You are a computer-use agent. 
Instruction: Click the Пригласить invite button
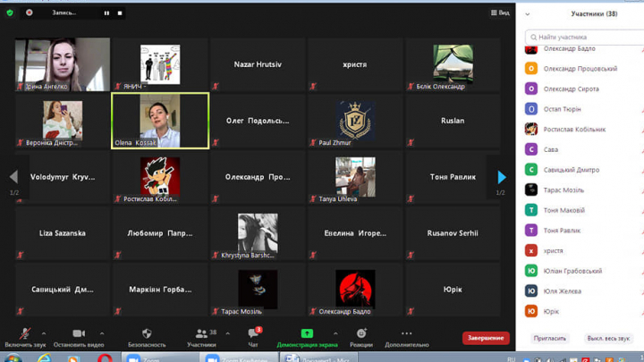click(x=549, y=339)
